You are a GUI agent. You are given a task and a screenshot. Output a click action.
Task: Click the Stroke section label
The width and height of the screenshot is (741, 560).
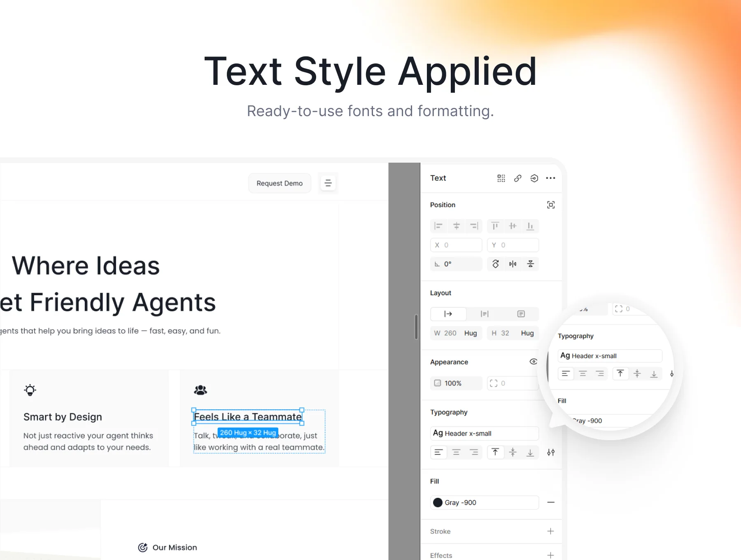pyautogui.click(x=440, y=531)
